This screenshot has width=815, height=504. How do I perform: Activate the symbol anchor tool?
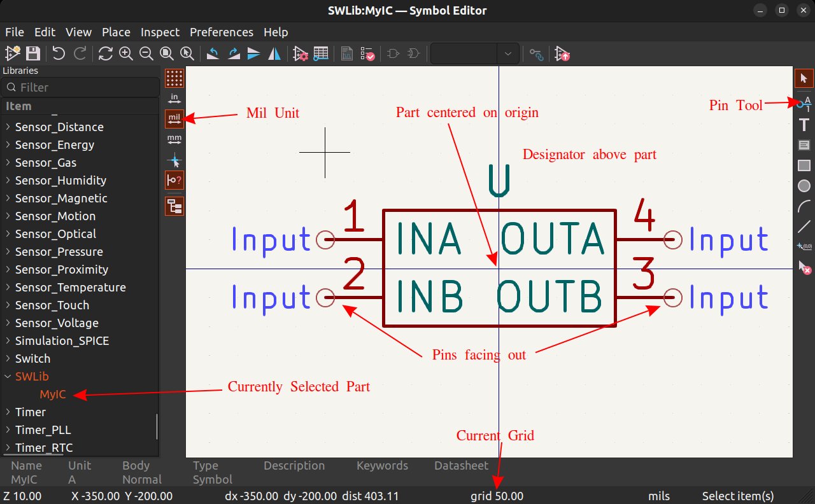[804, 246]
